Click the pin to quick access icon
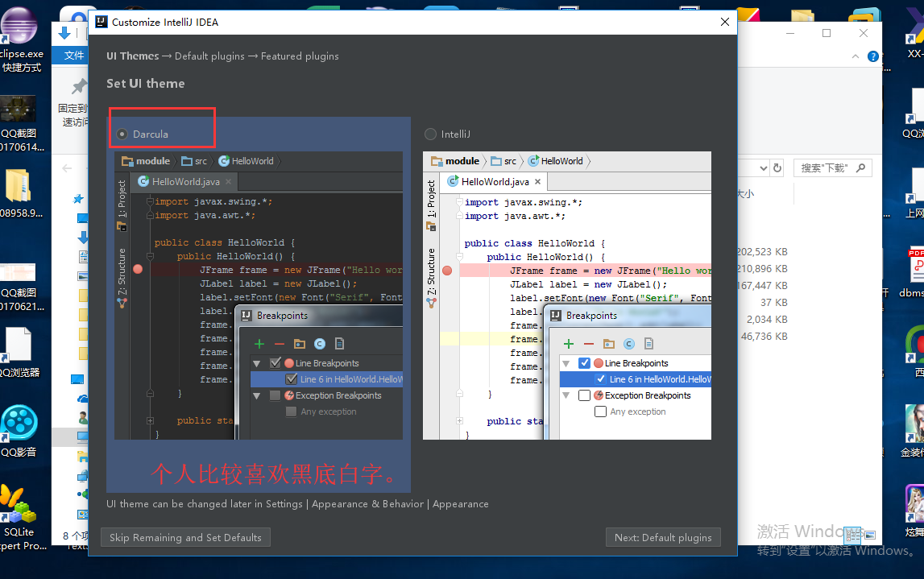 click(x=79, y=87)
